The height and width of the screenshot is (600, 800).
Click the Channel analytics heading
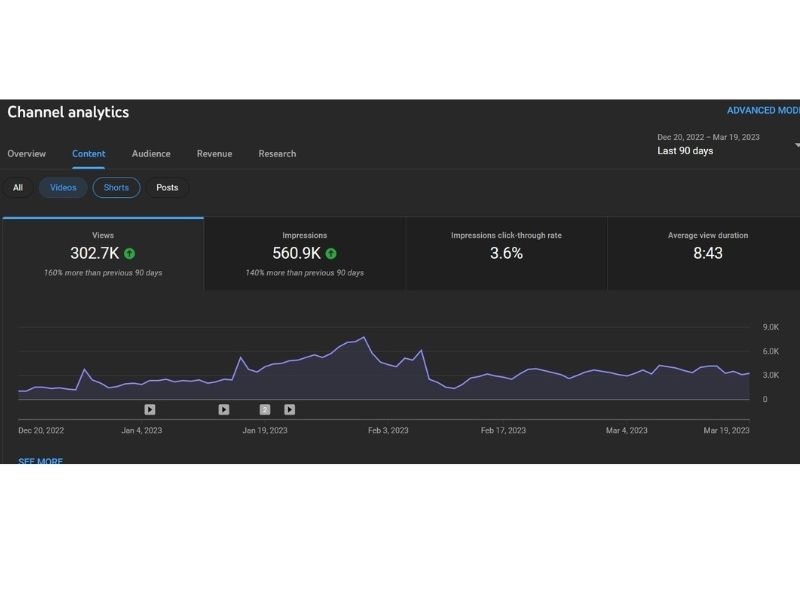pyautogui.click(x=68, y=112)
